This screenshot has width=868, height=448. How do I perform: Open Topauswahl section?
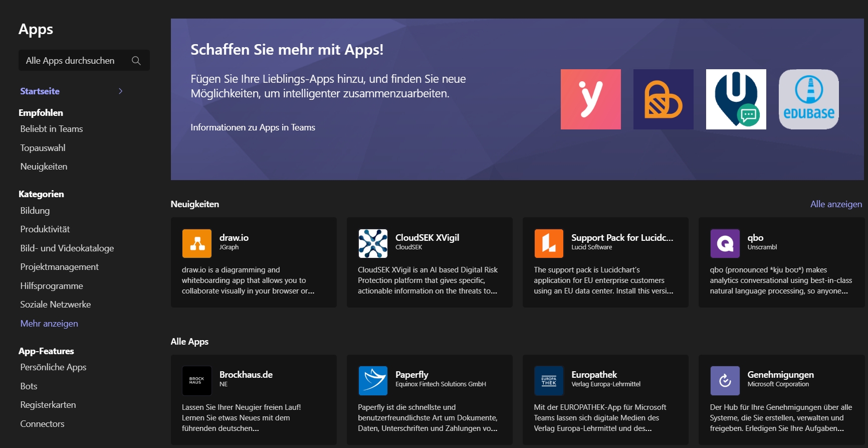coord(43,148)
